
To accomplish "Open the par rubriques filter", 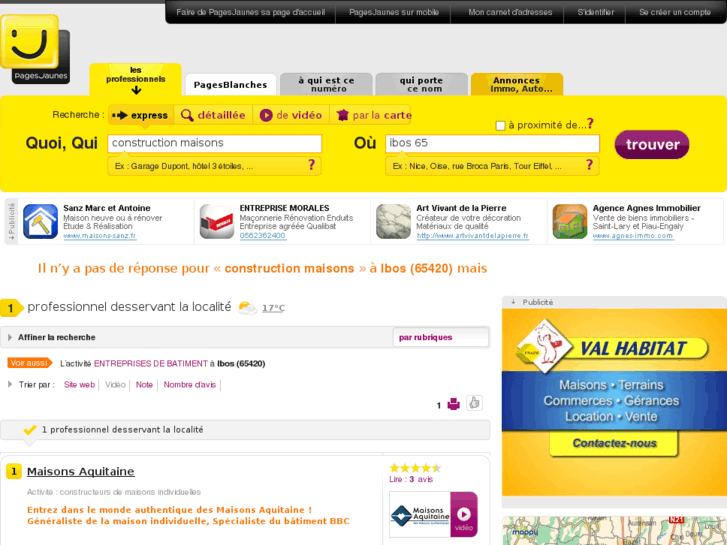I will pos(441,338).
